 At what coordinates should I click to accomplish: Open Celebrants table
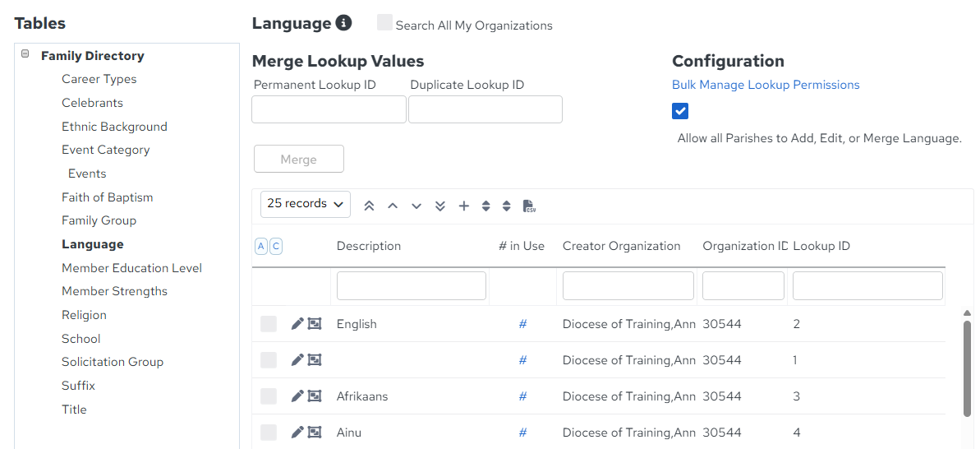point(92,103)
